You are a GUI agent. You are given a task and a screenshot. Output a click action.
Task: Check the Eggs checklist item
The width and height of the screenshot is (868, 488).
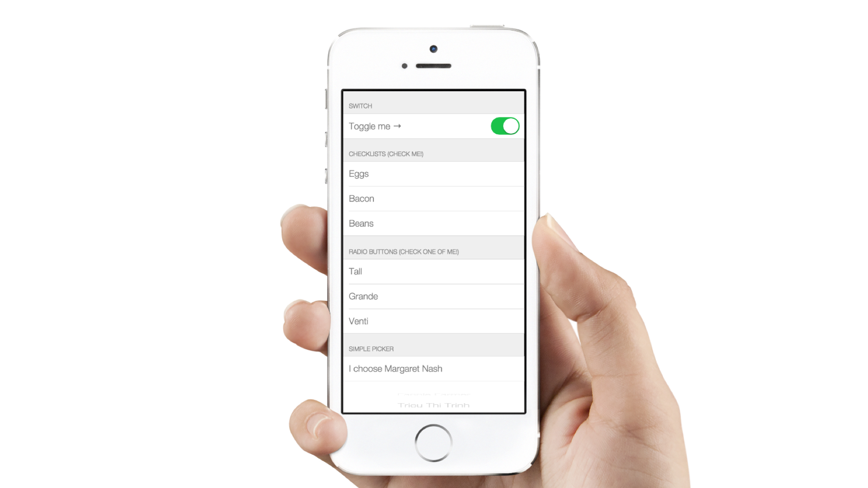pyautogui.click(x=434, y=174)
